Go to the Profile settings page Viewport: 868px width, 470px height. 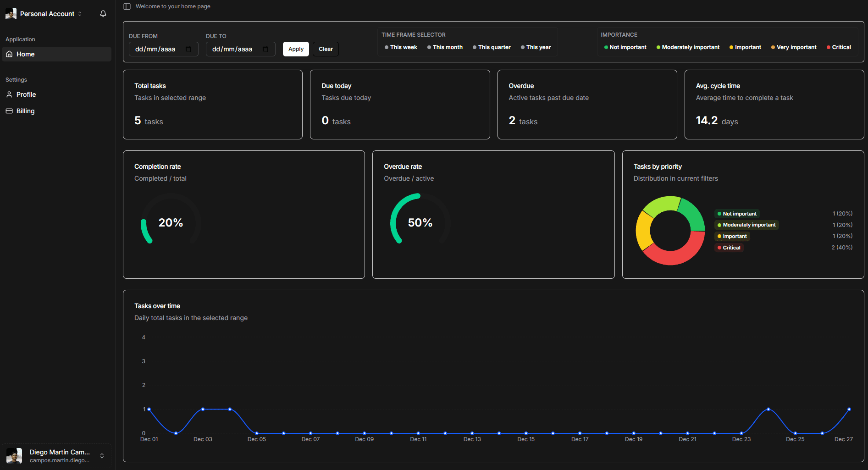(26, 94)
